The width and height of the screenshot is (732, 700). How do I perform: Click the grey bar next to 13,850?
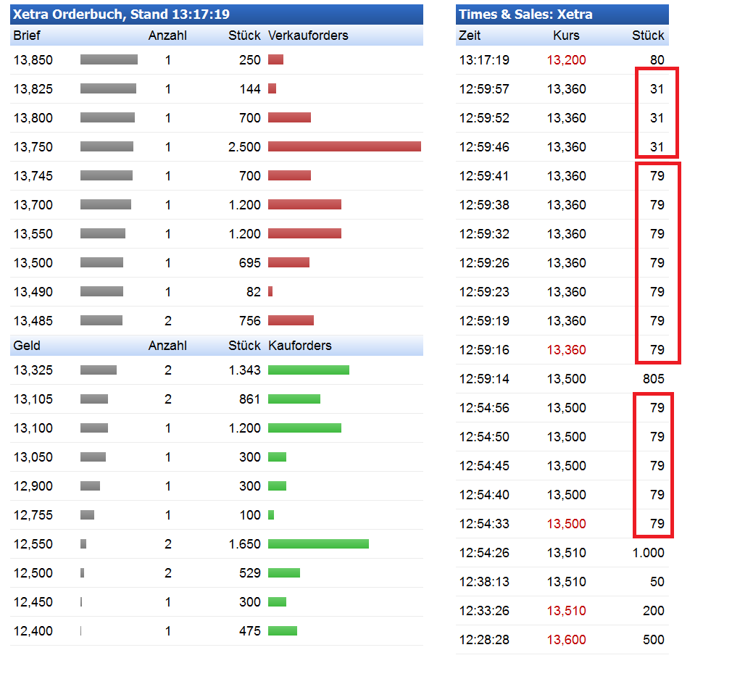tap(109, 59)
